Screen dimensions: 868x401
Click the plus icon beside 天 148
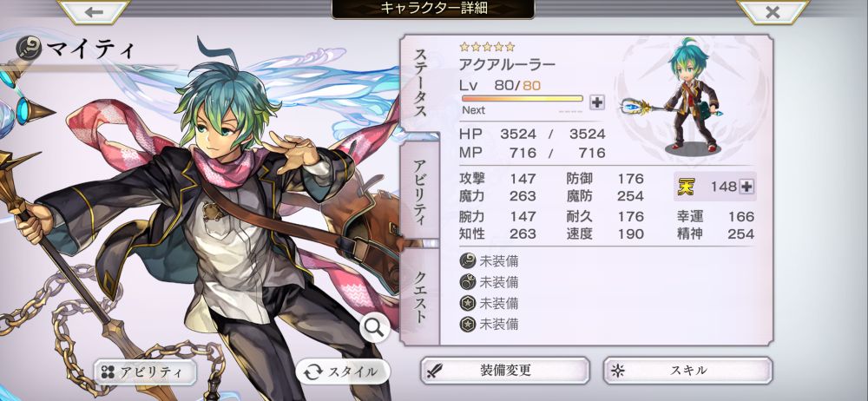746,187
